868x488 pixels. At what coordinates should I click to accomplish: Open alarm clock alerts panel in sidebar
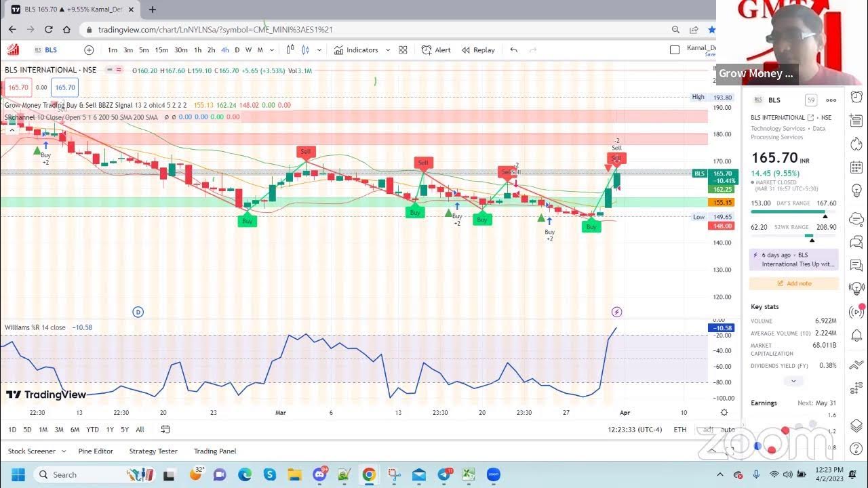(856, 97)
